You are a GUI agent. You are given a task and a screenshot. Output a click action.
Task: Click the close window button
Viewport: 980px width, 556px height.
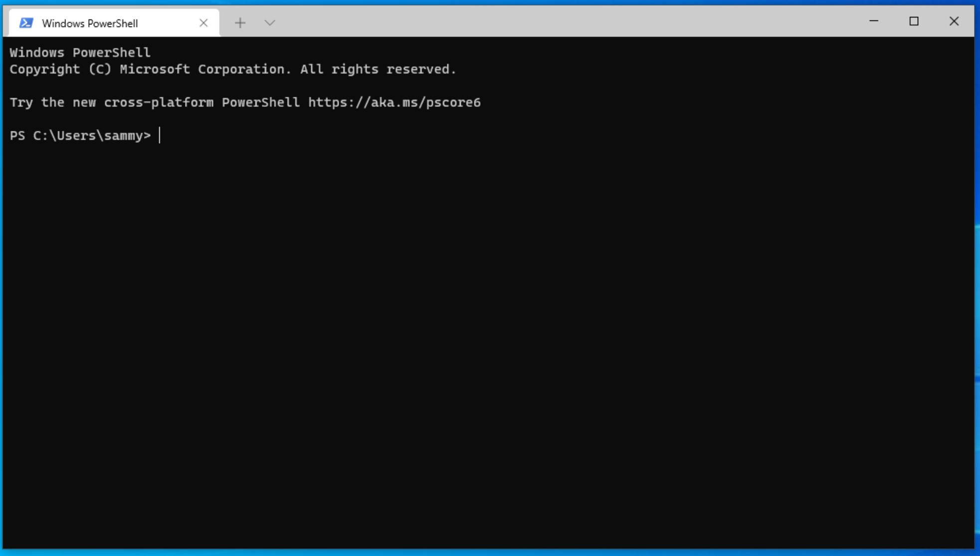click(x=955, y=21)
